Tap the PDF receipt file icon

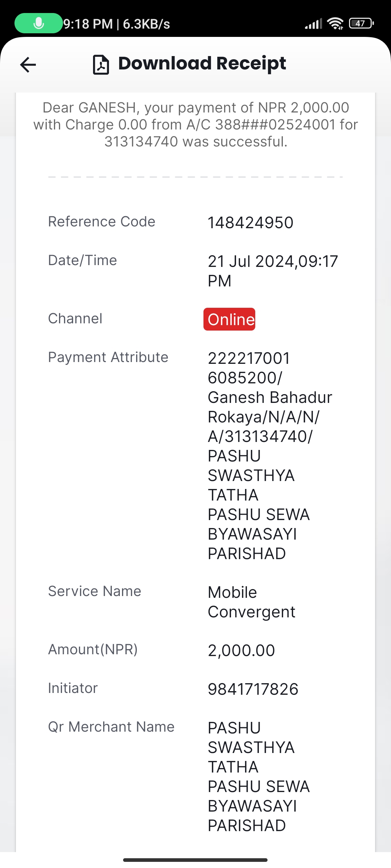pyautogui.click(x=101, y=65)
